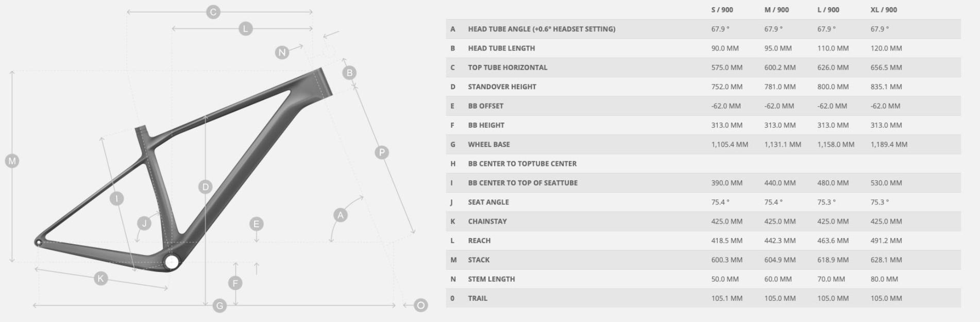Select the circled D standover height marker
The height and width of the screenshot is (322, 980).
205,187
